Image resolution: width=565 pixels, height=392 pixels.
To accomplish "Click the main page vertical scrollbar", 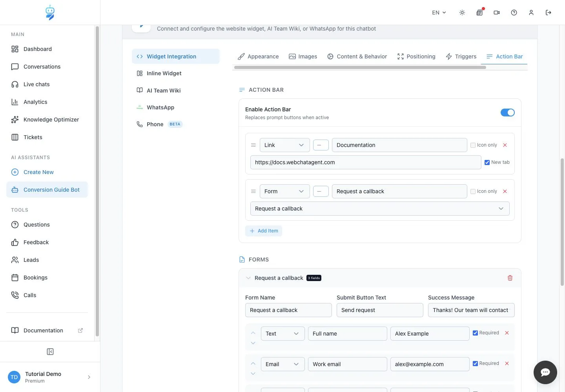I will click(x=562, y=222).
